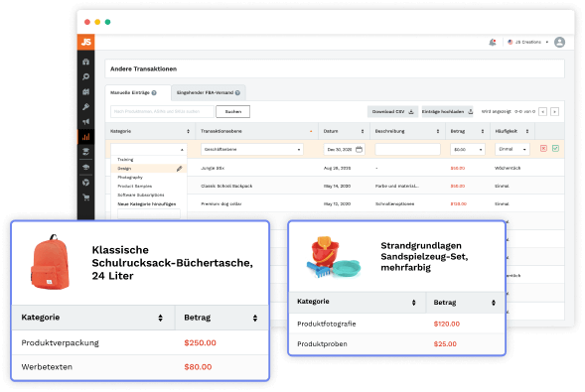Confirm the new entry with green check
The height and width of the screenshot is (392, 585).
point(555,148)
